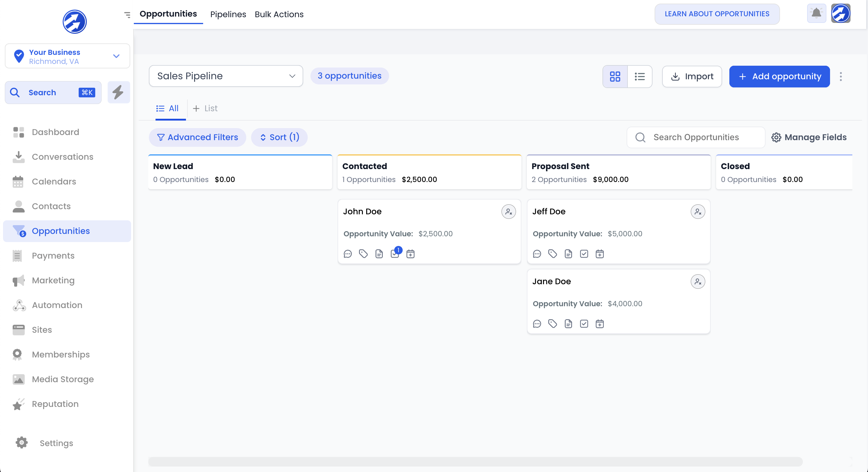Switch to board grid view
Screen dimensions: 868x472
point(615,77)
